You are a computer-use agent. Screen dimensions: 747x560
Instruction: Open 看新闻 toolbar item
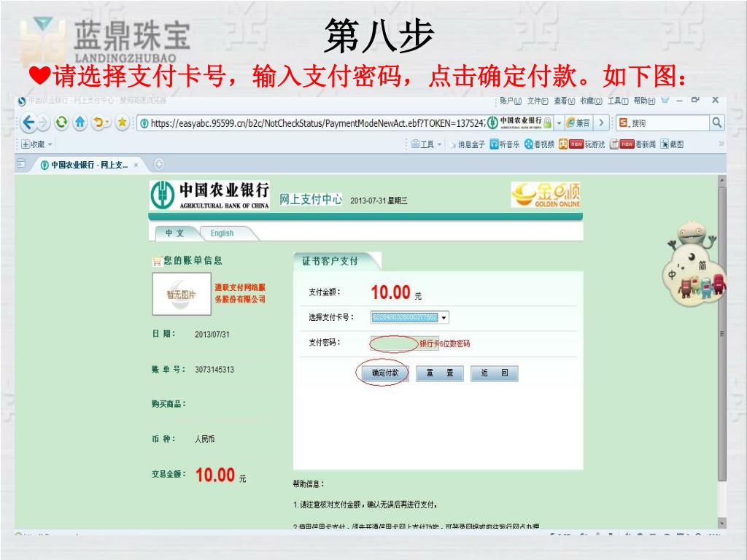(x=632, y=144)
